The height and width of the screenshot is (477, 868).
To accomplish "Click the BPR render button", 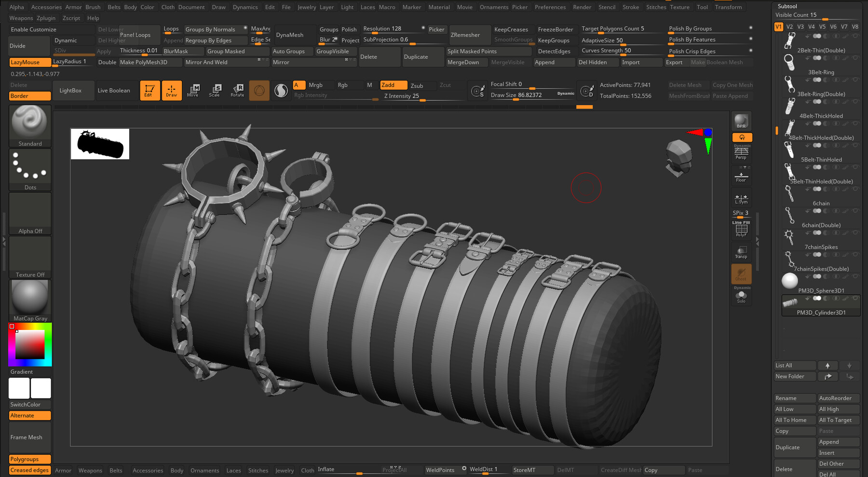I will 741,121.
